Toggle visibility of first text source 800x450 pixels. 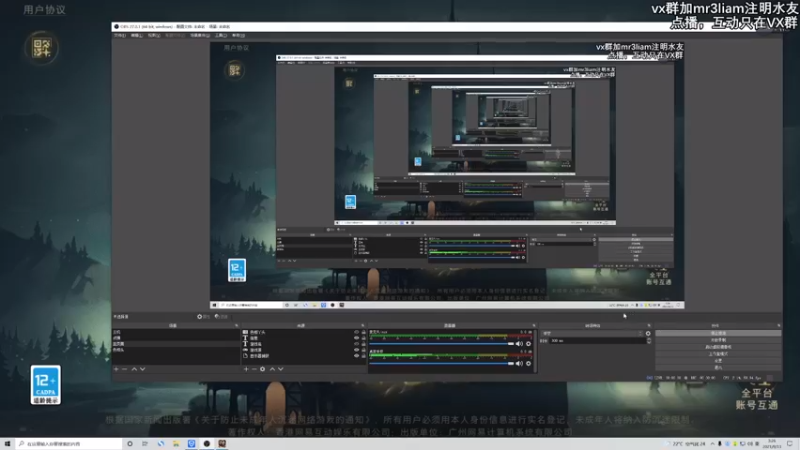coord(356,338)
